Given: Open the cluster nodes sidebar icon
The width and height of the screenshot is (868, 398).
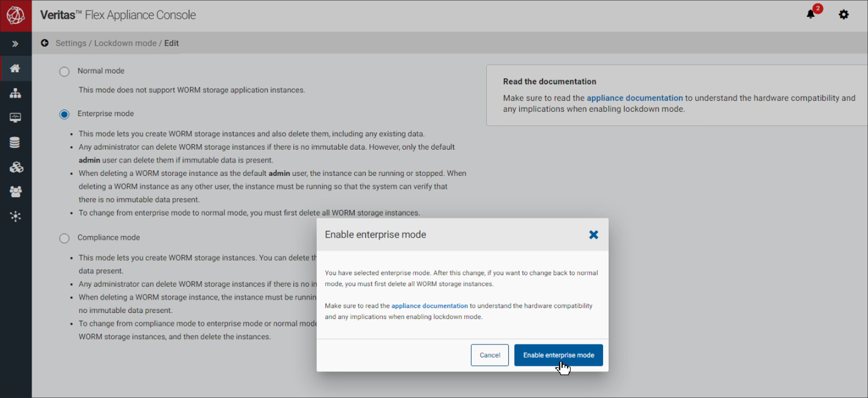Looking at the screenshot, I should click(x=16, y=216).
